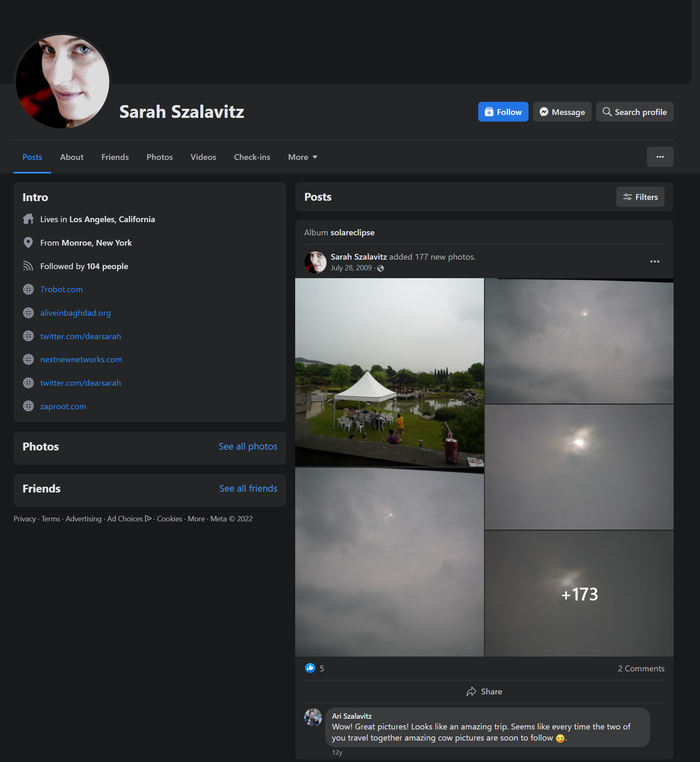700x762 pixels.
Task: Open the solareclipse album link
Action: pyautogui.click(x=352, y=232)
